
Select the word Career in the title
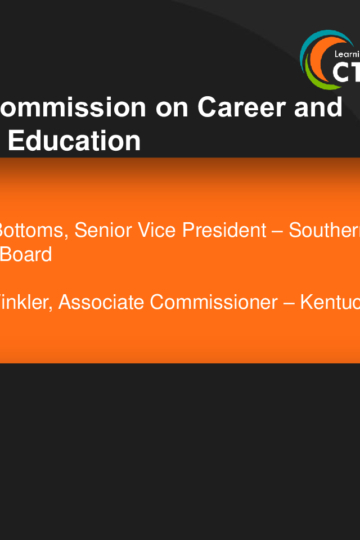[x=242, y=107]
